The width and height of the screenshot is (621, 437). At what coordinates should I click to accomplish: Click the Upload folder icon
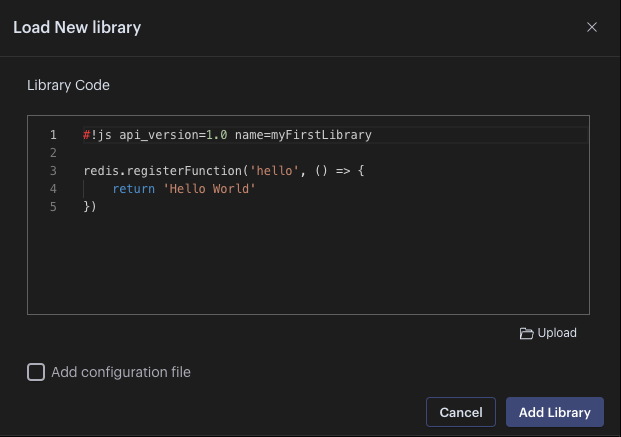click(526, 333)
